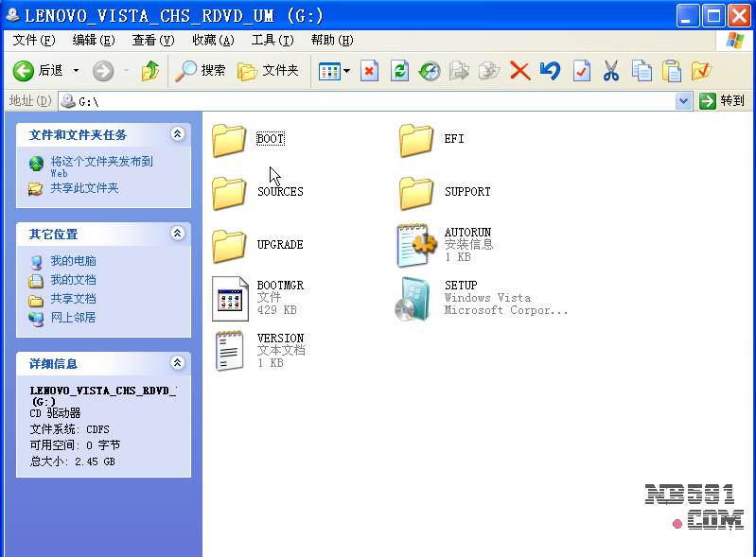Select the BOOTMGR file icon
The height and width of the screenshot is (557, 756).
point(231,299)
